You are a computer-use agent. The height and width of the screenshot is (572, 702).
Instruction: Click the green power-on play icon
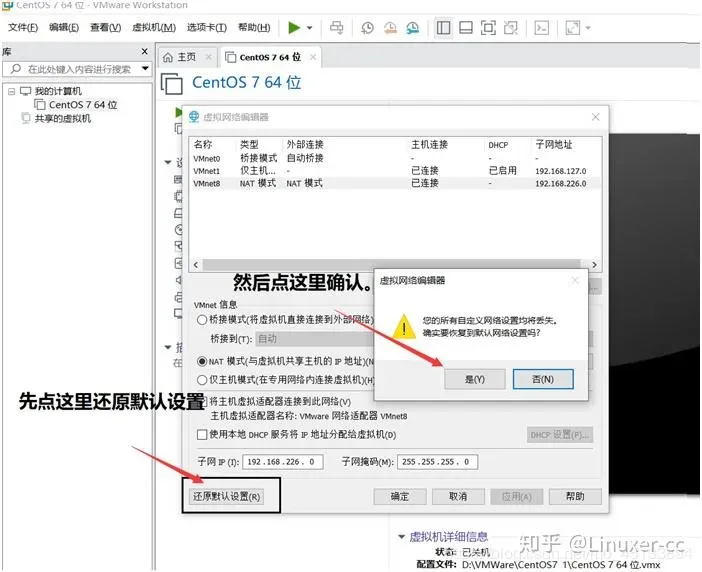[x=293, y=28]
